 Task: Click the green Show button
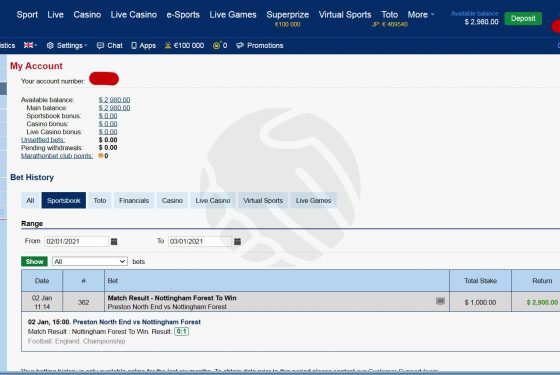[x=34, y=261]
